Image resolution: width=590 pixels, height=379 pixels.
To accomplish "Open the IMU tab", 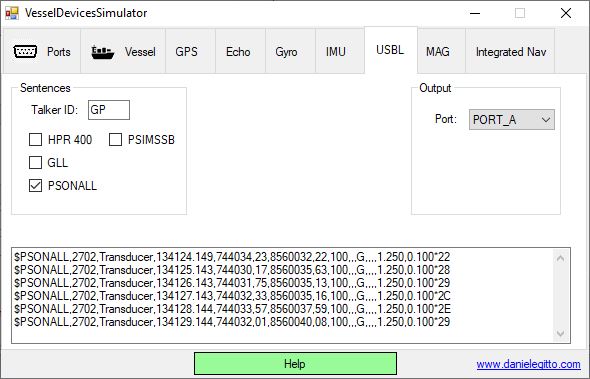I will coord(340,51).
